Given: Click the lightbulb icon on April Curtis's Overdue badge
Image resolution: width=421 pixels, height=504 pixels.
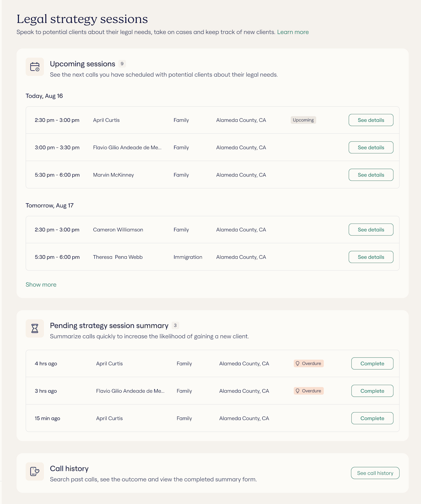Looking at the screenshot, I should (298, 363).
